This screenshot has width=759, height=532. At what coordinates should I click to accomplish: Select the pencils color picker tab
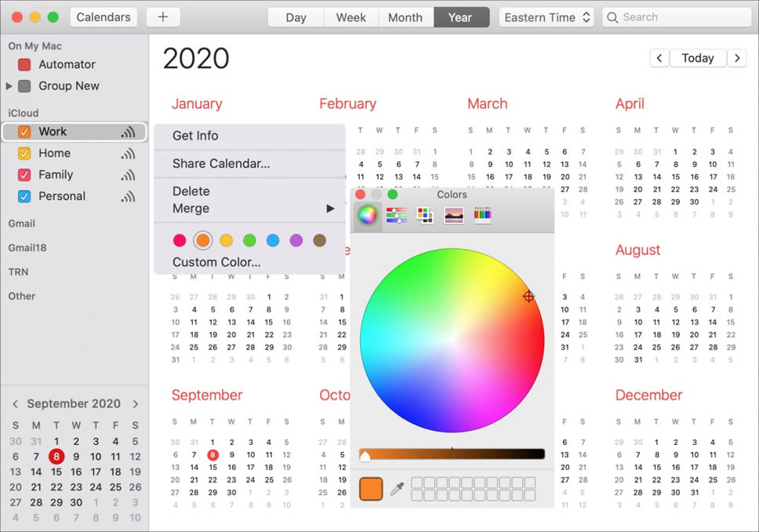(x=482, y=215)
